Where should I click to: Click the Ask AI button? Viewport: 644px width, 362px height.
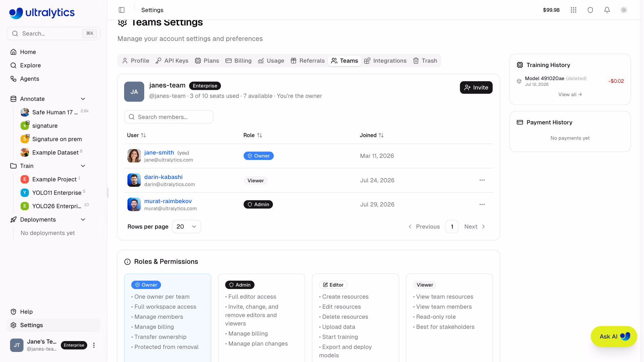(614, 337)
